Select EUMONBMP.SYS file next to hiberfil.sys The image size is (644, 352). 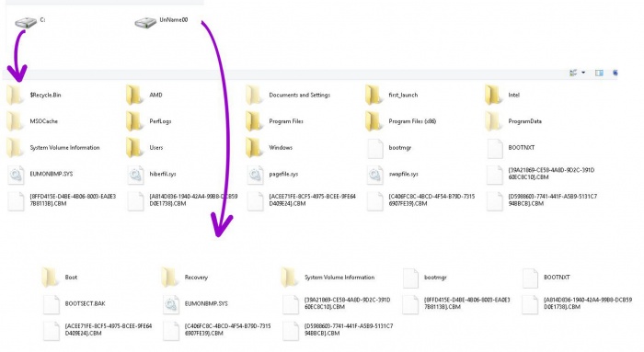(x=40, y=175)
